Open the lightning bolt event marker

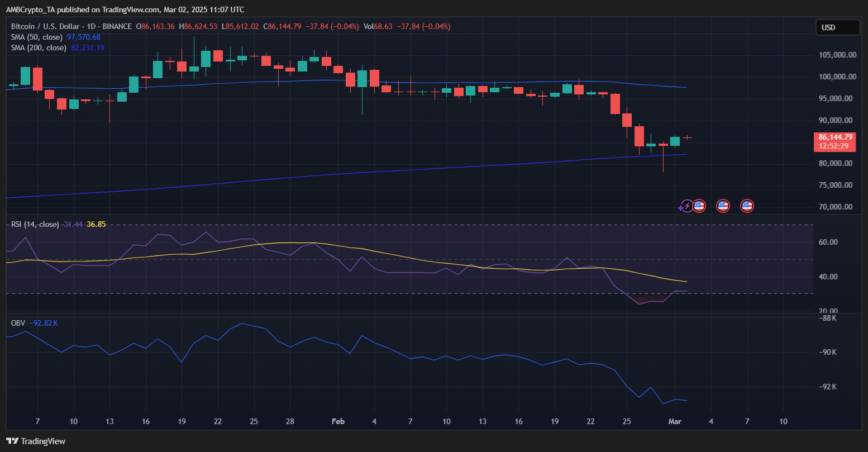coord(687,206)
